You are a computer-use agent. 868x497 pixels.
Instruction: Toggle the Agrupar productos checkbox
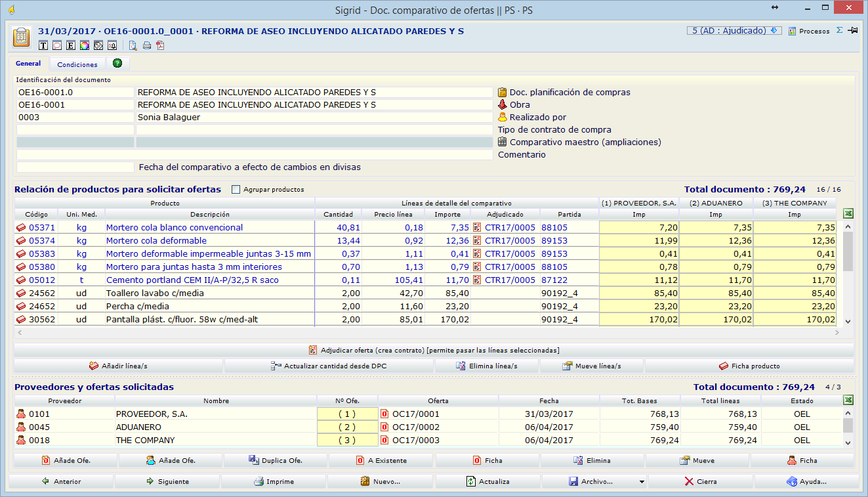pos(236,189)
